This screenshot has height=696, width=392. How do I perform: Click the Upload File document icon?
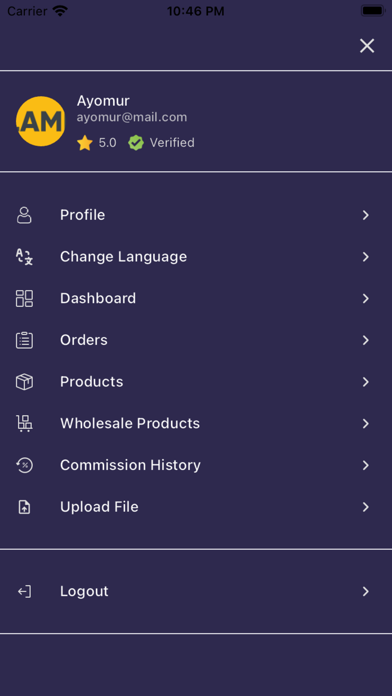[24, 507]
